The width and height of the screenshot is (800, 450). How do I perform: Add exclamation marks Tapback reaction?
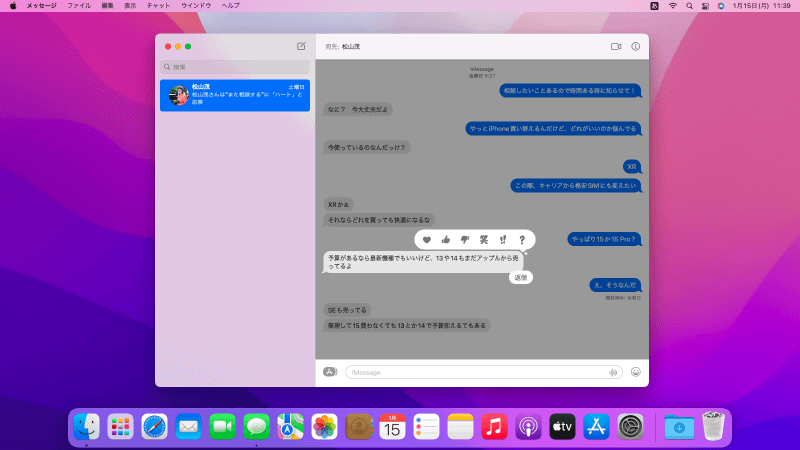[x=503, y=239]
